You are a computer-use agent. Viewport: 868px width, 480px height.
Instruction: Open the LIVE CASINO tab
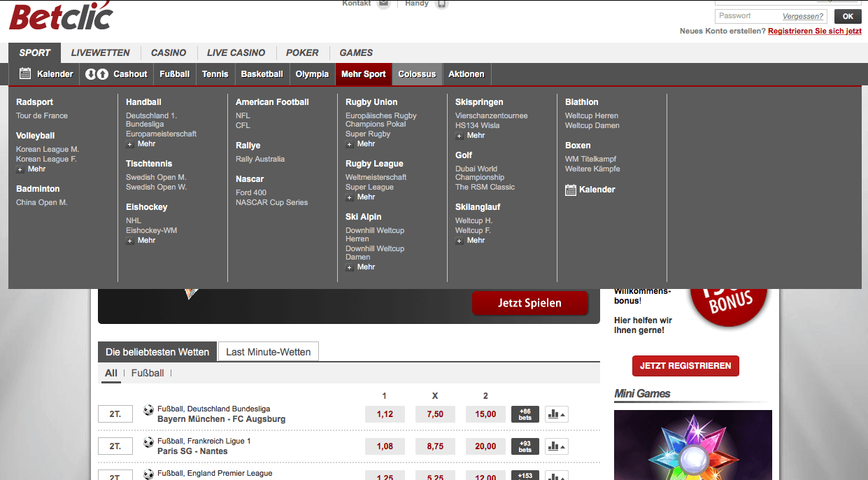(236, 52)
